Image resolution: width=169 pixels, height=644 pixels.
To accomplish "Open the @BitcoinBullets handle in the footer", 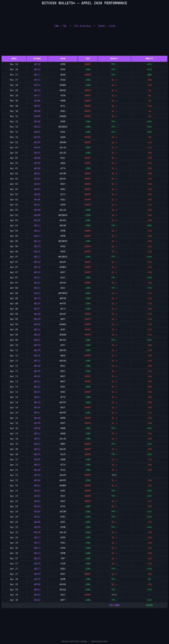I will [x=99, y=641].
